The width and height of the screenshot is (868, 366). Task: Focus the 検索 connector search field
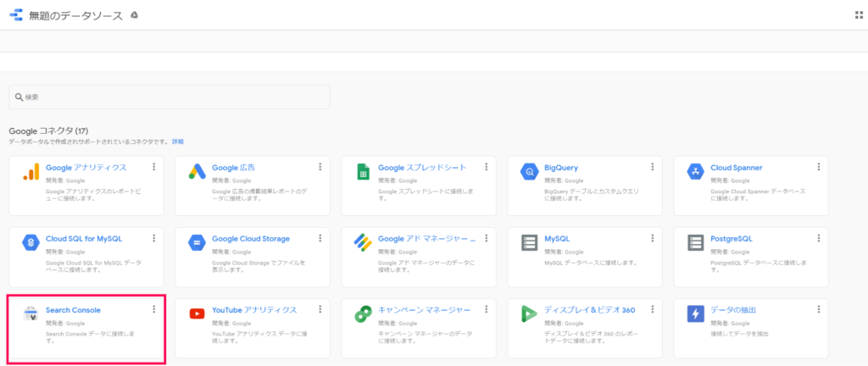point(170,97)
